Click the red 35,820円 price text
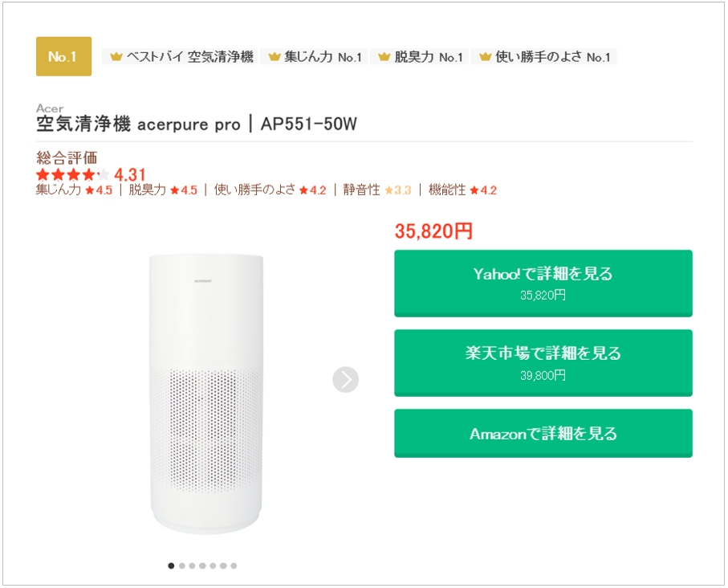This screenshot has height=588, width=728. tap(433, 231)
